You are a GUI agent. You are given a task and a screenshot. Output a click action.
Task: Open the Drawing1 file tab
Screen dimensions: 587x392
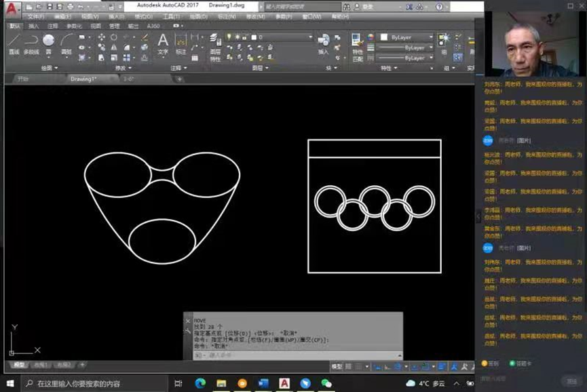[x=83, y=79]
